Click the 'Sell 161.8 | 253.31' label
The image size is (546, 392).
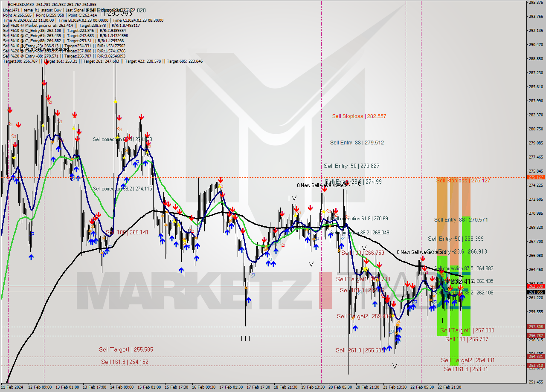tap(466, 369)
